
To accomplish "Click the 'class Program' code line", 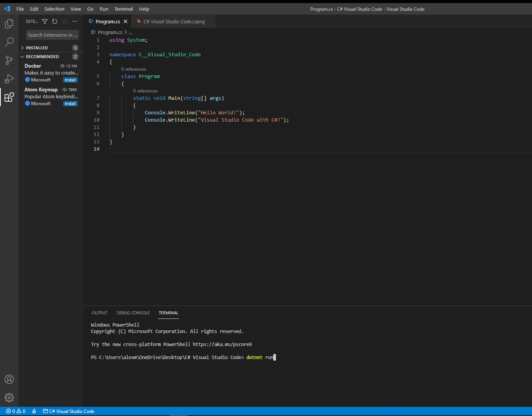I will coord(140,76).
